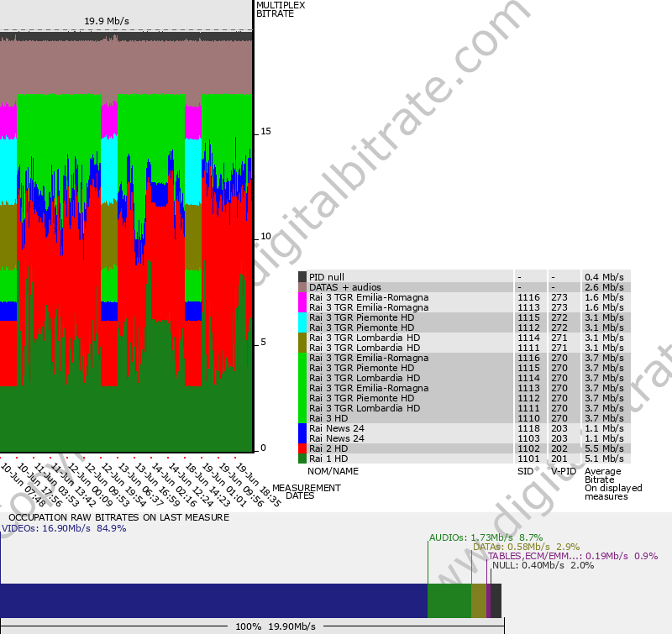The width and height of the screenshot is (672, 634).
Task: Click the 'Rai 2 HD' legend row name
Action: point(328,448)
